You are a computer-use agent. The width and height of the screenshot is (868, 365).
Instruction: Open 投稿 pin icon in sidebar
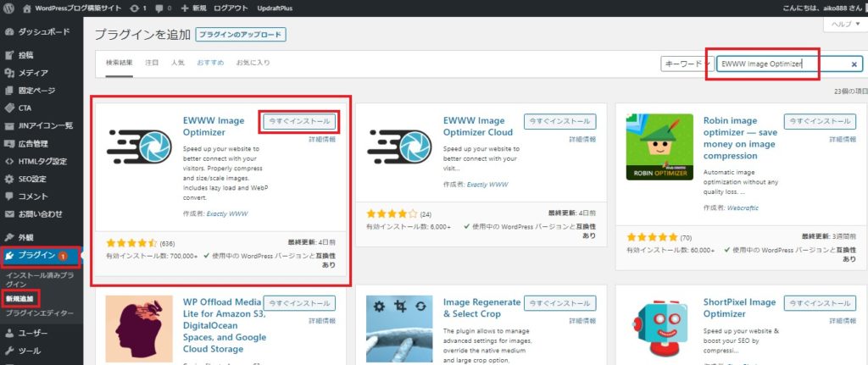click(8, 55)
